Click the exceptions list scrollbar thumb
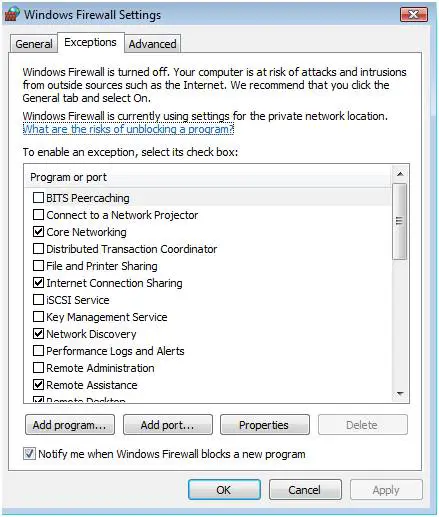The height and width of the screenshot is (517, 439). (x=400, y=221)
